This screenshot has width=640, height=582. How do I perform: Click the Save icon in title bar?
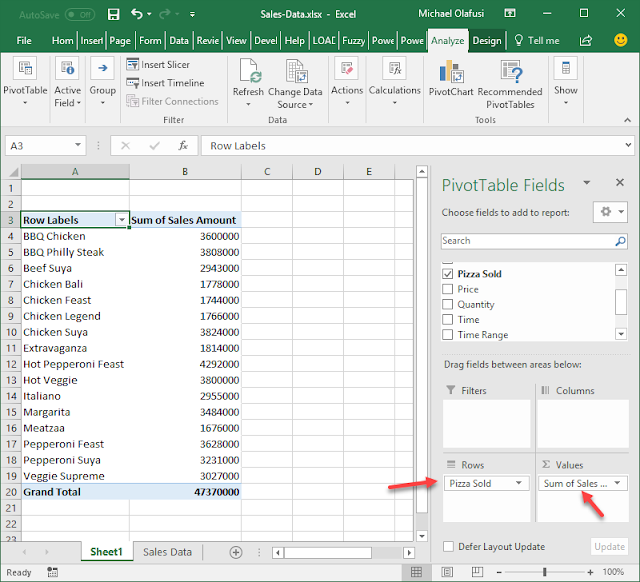tap(113, 15)
